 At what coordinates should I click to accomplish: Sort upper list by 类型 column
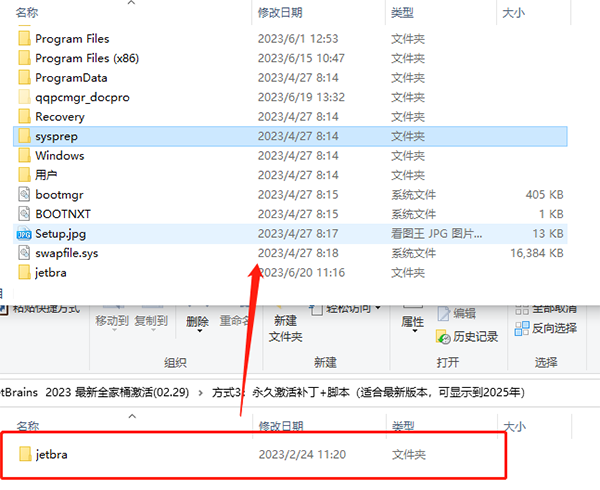point(402,13)
